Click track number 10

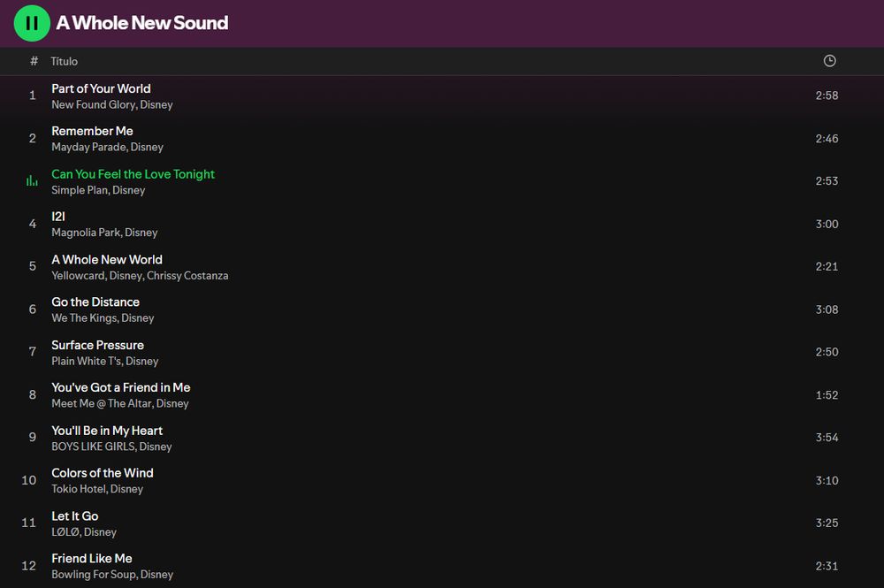coord(29,480)
